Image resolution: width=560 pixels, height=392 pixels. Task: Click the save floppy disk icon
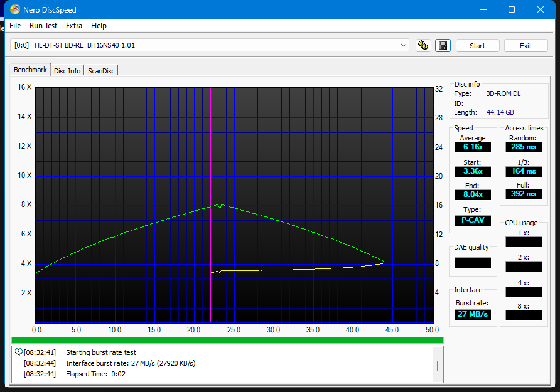(x=443, y=46)
